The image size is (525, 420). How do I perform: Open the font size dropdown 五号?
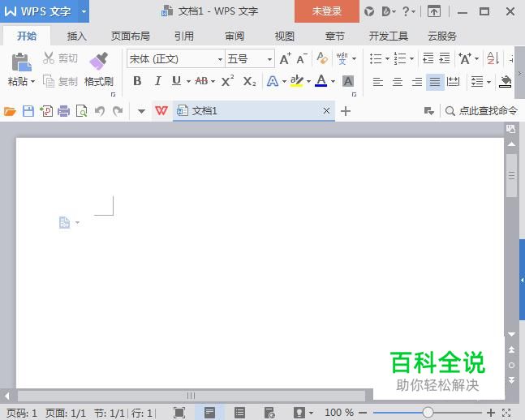coord(269,59)
